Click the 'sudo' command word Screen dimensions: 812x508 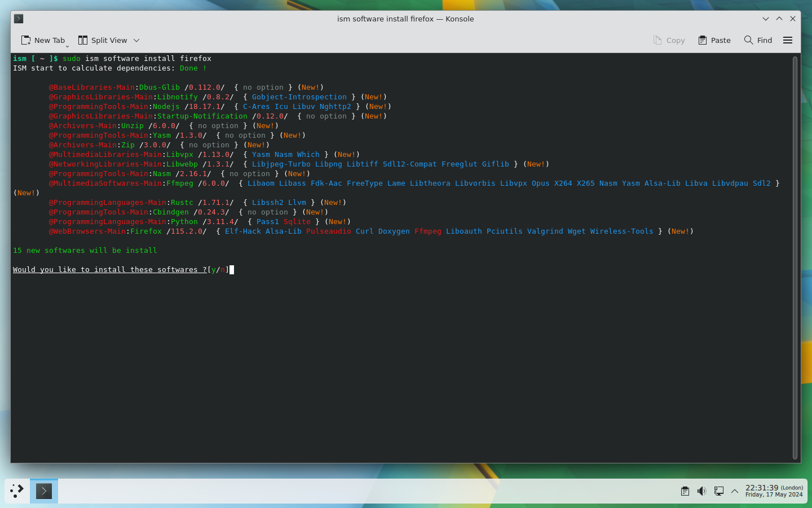72,59
